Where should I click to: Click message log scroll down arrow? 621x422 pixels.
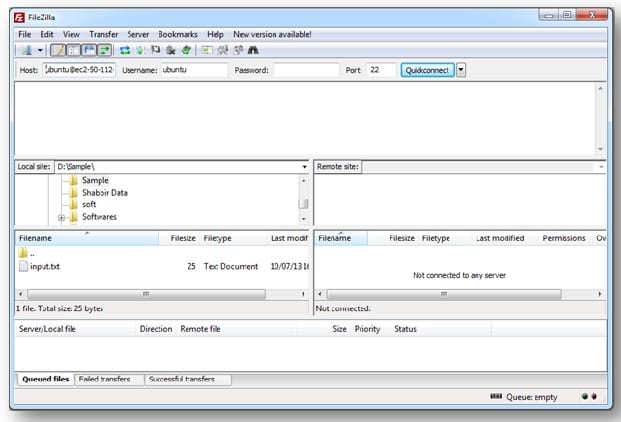click(x=600, y=149)
